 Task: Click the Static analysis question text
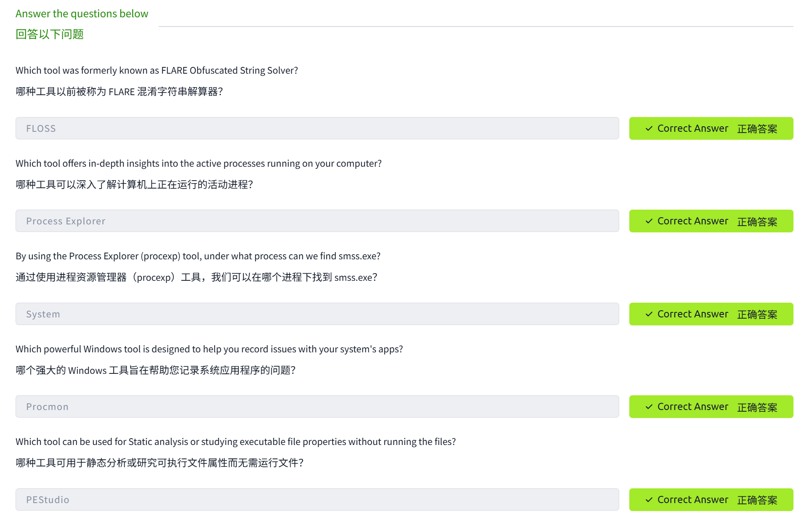(235, 442)
